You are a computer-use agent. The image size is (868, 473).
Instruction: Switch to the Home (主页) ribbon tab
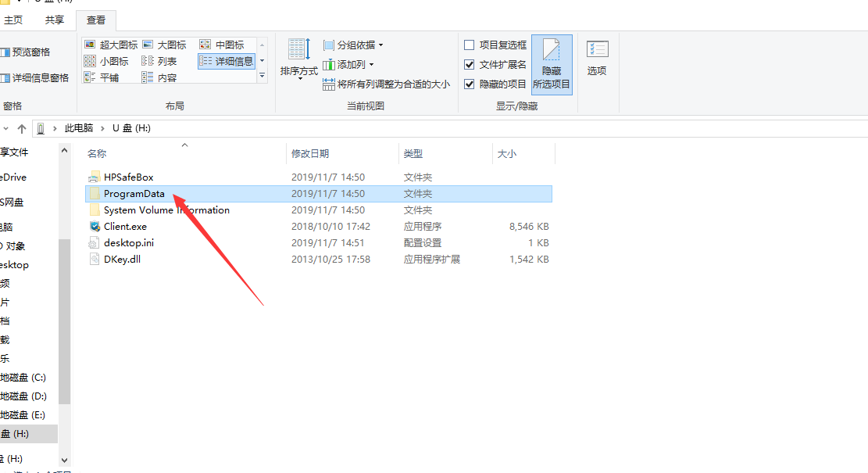(13, 20)
